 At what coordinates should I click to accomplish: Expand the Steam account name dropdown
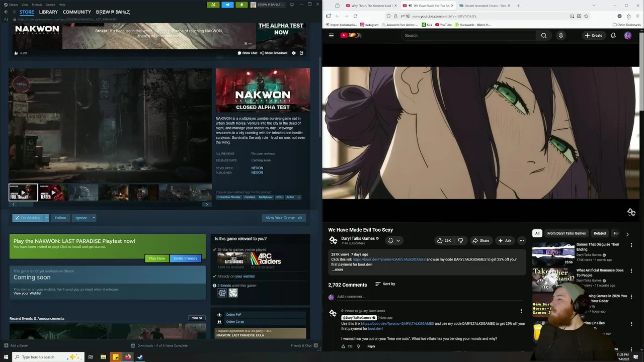pos(272,5)
